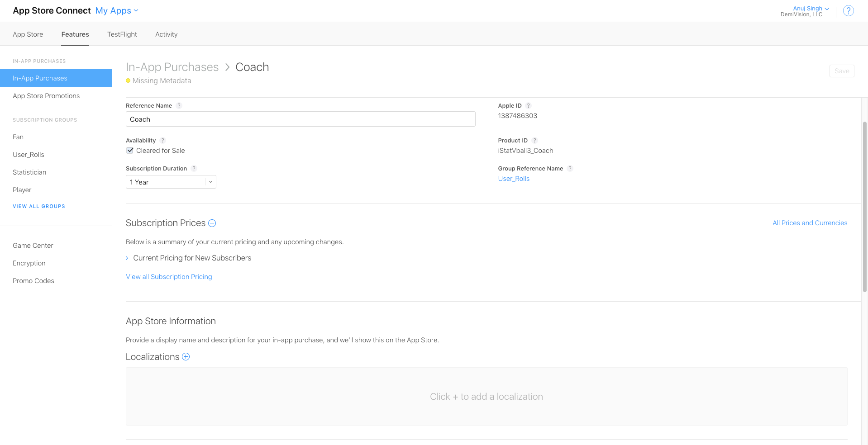Screen dimensions: 868x445
Task: Open Promo Codes in the sidebar
Action: click(33, 281)
